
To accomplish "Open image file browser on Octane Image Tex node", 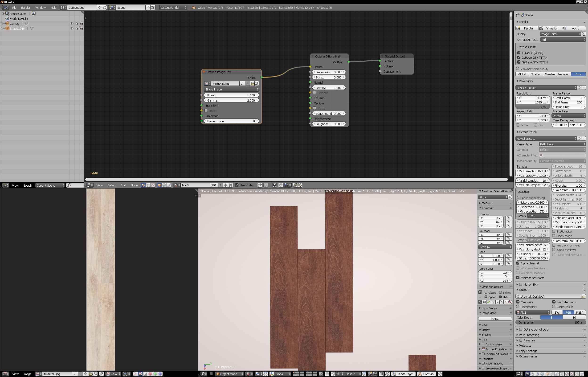I will [252, 84].
